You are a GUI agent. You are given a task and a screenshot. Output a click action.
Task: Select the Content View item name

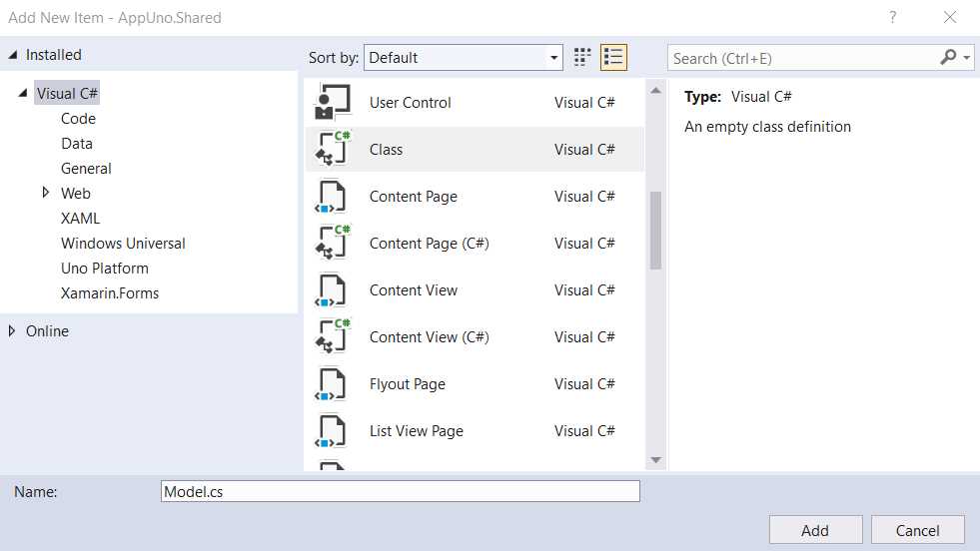pyautogui.click(x=414, y=289)
